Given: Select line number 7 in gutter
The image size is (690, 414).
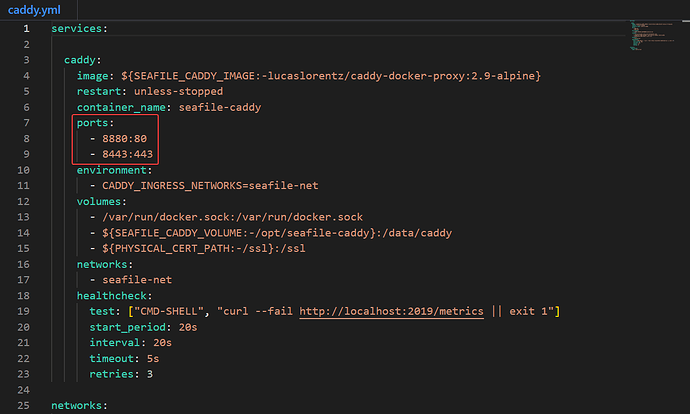Looking at the screenshot, I should click(26, 123).
